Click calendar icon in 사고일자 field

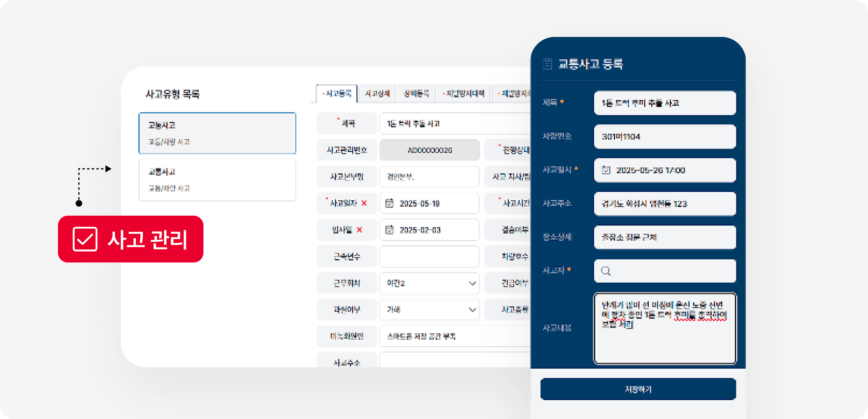390,203
